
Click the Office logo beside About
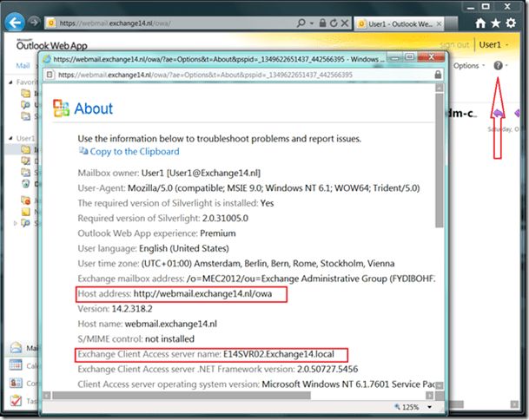click(61, 108)
